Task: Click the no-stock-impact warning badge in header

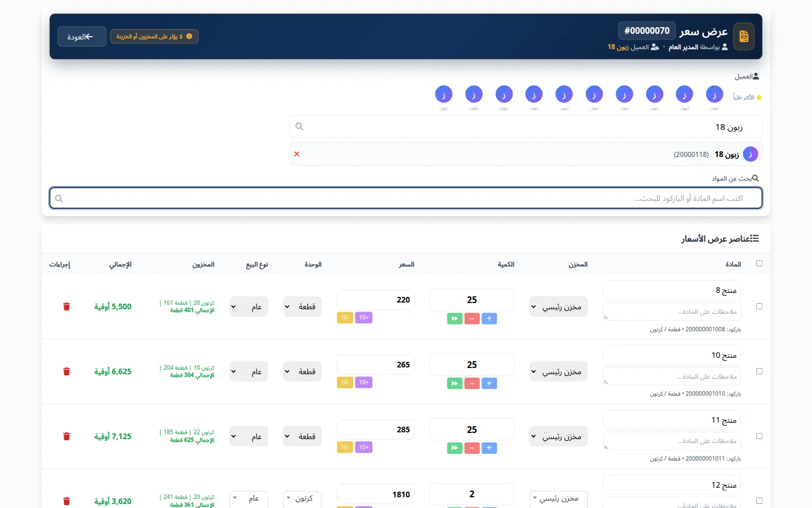Action: pos(154,37)
